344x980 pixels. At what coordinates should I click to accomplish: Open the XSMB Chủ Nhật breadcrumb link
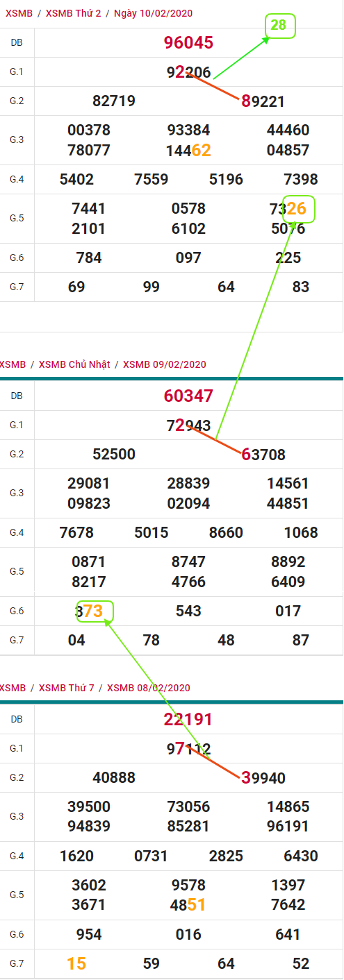coord(74,364)
